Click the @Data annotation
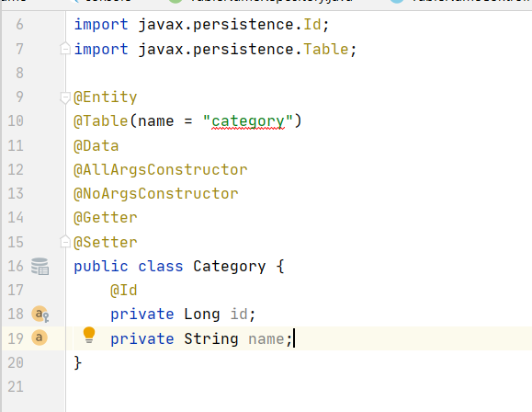The width and height of the screenshot is (532, 412). click(x=96, y=145)
